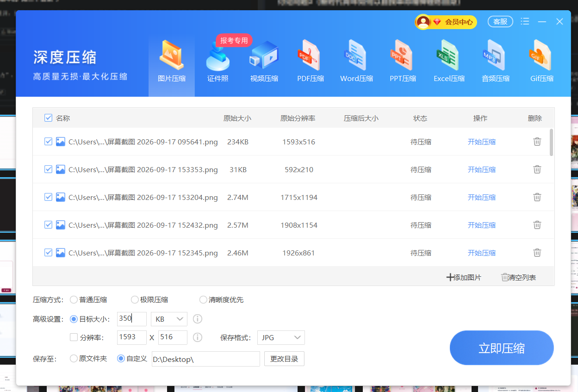The height and width of the screenshot is (392, 578).
Task: Click the 原始分辨率 column header
Action: 298,118
